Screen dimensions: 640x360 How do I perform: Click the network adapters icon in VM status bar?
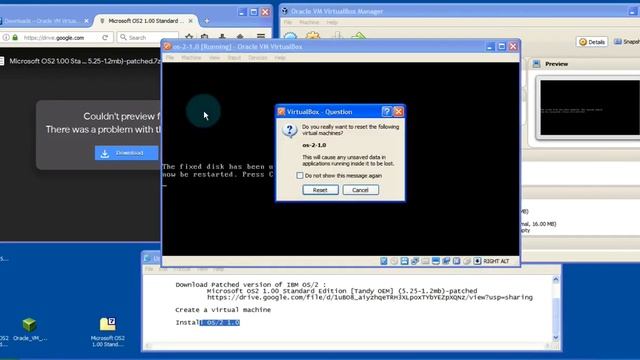415,261
